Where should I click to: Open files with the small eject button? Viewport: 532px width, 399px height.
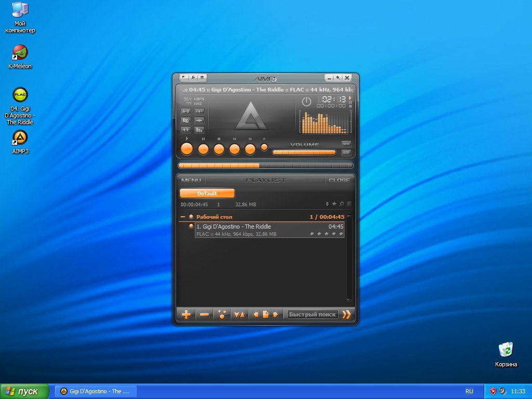pos(264,147)
